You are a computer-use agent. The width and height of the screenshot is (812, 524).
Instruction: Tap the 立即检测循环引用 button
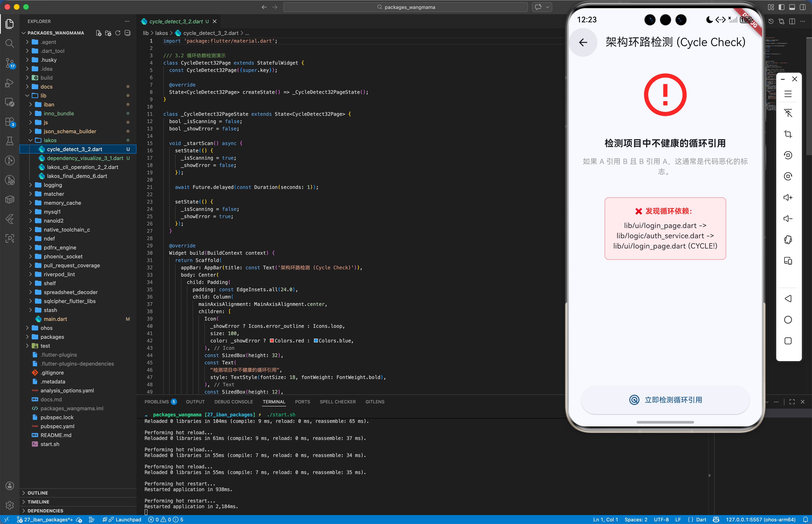(x=665, y=400)
